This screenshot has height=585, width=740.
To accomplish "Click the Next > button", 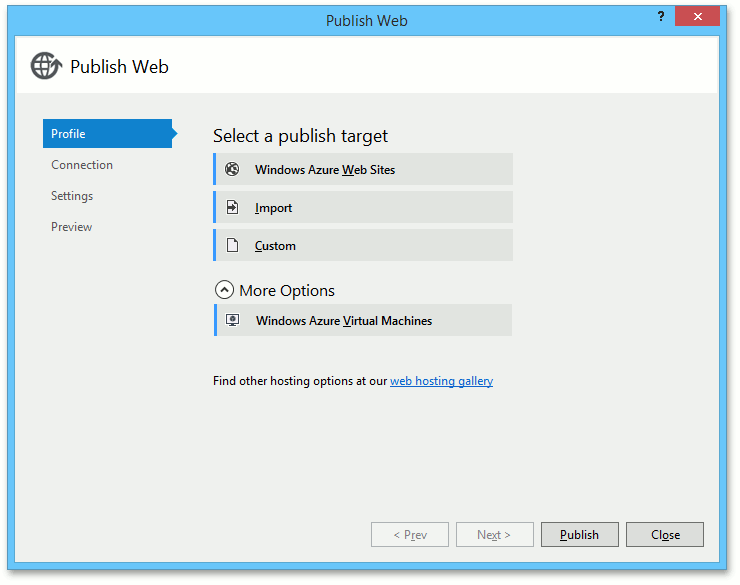I will click(494, 535).
